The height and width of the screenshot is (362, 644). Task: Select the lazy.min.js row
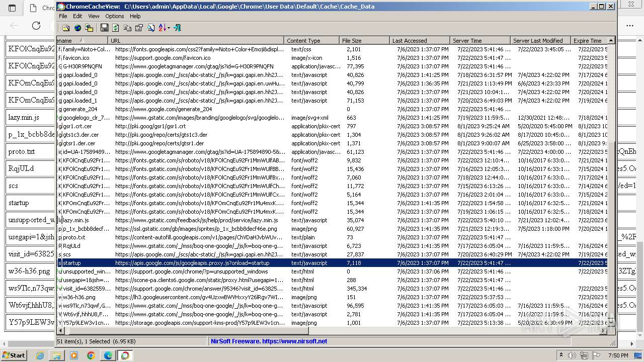pos(333,220)
